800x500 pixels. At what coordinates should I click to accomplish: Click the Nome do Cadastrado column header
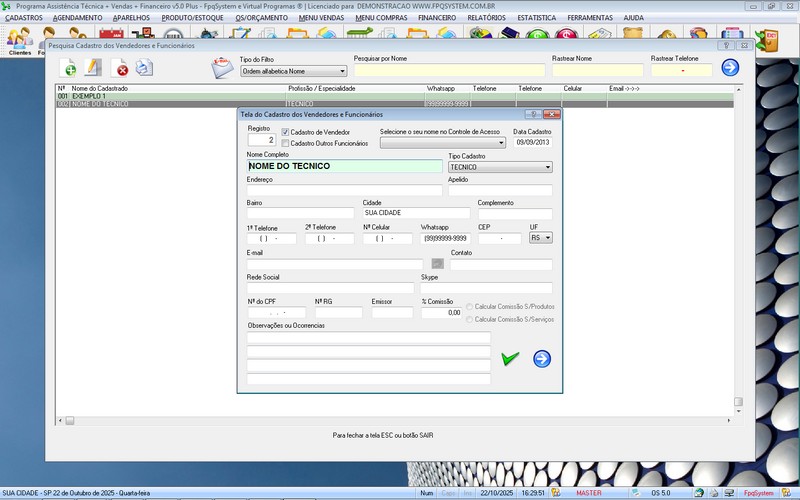pyautogui.click(x=100, y=88)
